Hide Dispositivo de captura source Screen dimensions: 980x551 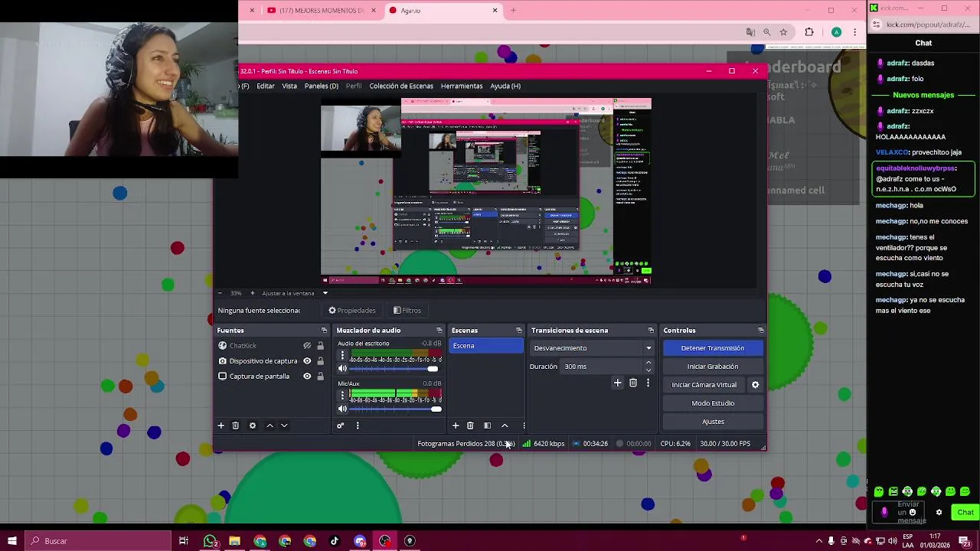[307, 361]
